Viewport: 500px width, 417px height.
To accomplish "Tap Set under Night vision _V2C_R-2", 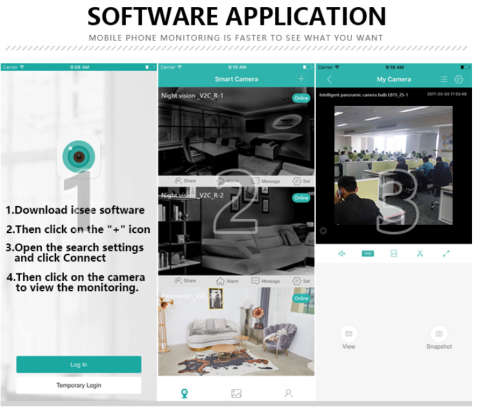I will pos(302,281).
